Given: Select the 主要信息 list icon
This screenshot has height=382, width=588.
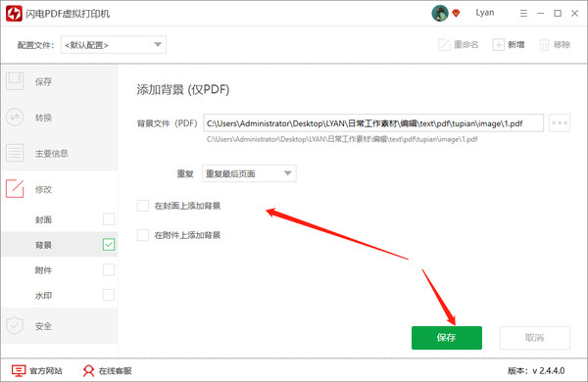Looking at the screenshot, I should (15, 153).
